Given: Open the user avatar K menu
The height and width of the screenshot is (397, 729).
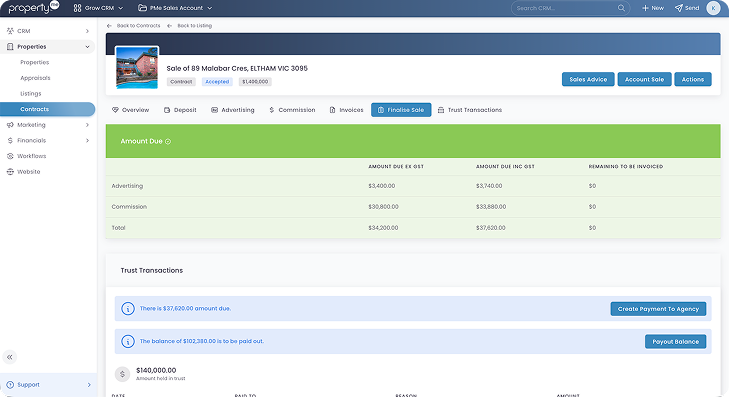Looking at the screenshot, I should (x=713, y=8).
